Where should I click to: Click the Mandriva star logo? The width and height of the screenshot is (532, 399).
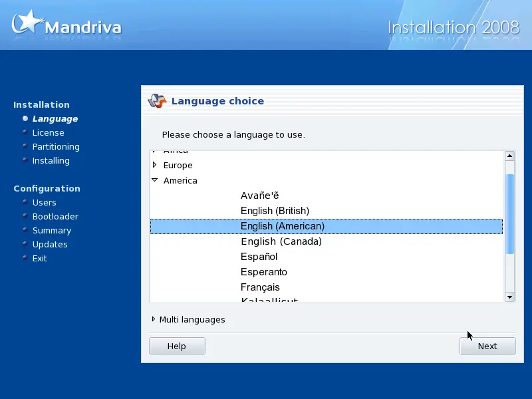click(x=27, y=23)
